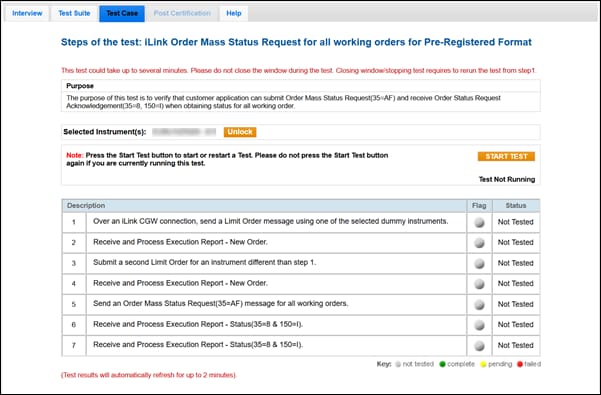Click the flag indicator for step 3
601x395 pixels.
[479, 263]
